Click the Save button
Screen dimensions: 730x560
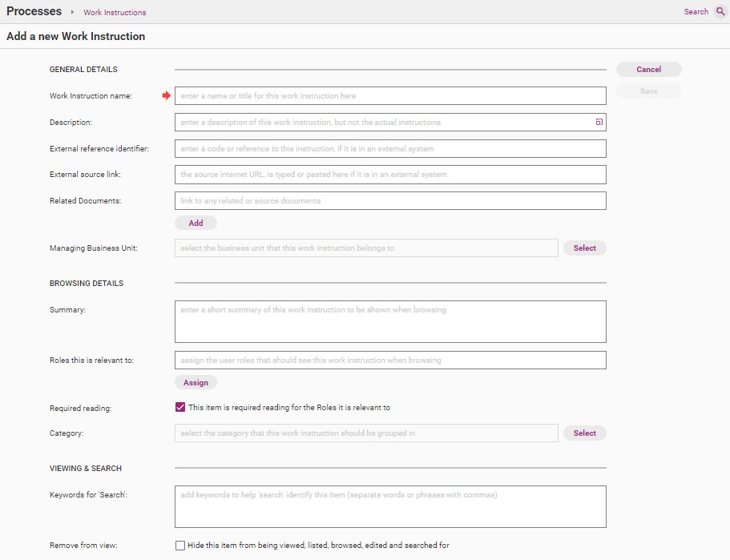648,91
